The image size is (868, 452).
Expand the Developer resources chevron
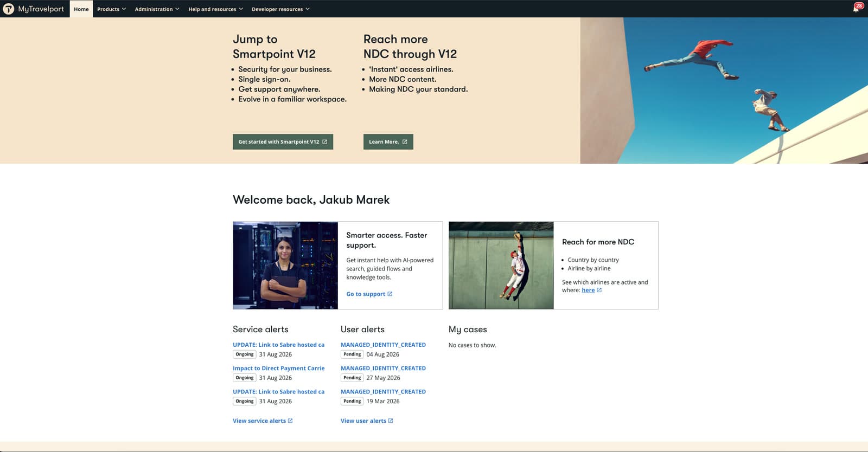pyautogui.click(x=308, y=9)
